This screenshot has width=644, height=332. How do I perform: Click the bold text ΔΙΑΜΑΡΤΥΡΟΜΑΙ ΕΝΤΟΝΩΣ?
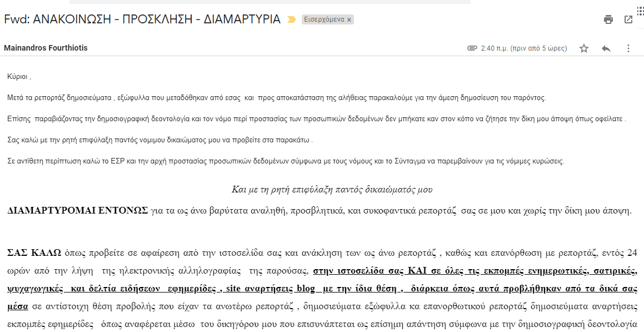pos(78,211)
